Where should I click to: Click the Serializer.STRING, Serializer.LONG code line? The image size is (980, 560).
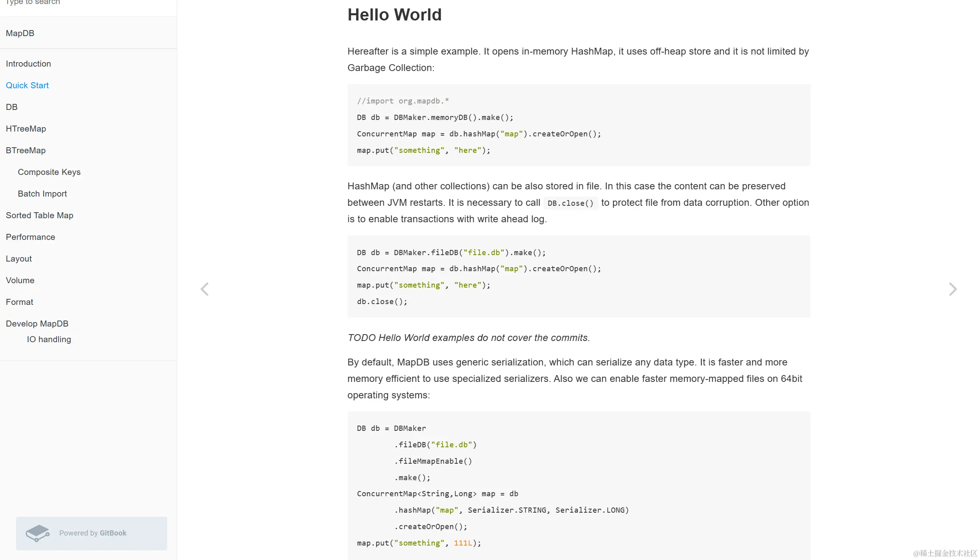point(511,510)
